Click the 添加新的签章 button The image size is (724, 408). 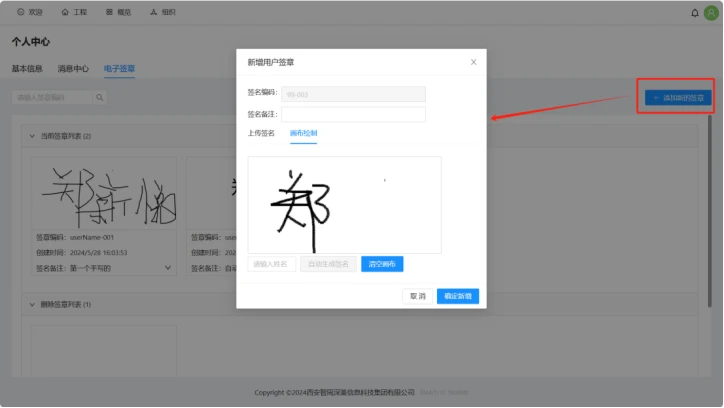[678, 98]
